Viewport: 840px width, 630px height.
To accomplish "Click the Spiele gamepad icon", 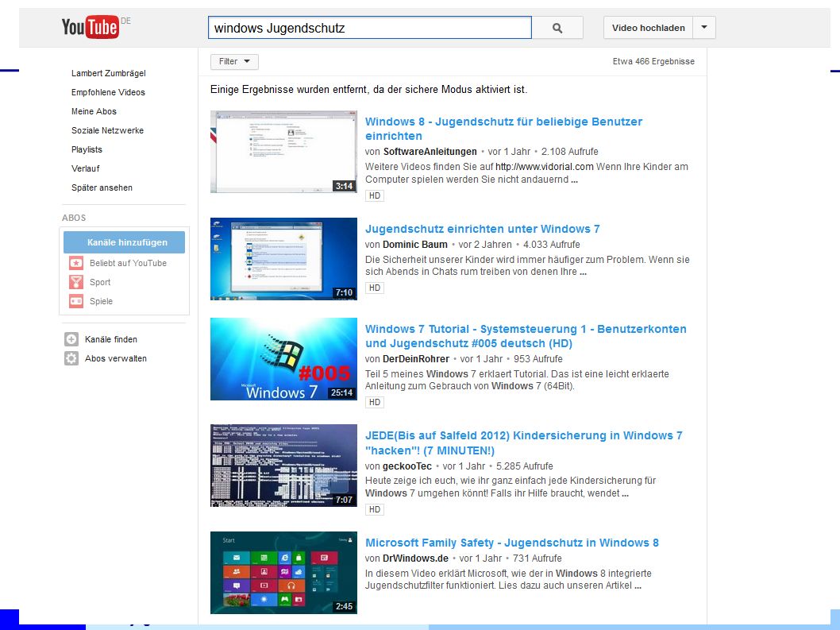I will click(76, 301).
